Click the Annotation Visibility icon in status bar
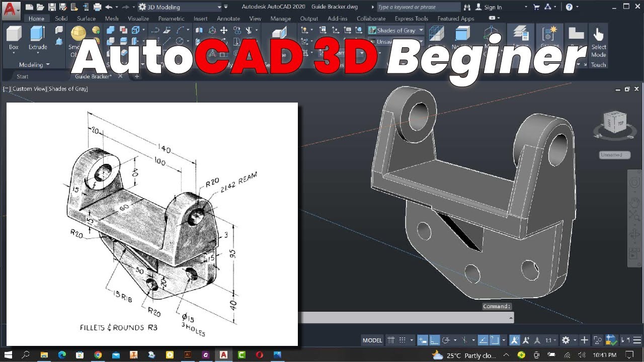Viewport: 644px width, 362px height. (x=514, y=340)
